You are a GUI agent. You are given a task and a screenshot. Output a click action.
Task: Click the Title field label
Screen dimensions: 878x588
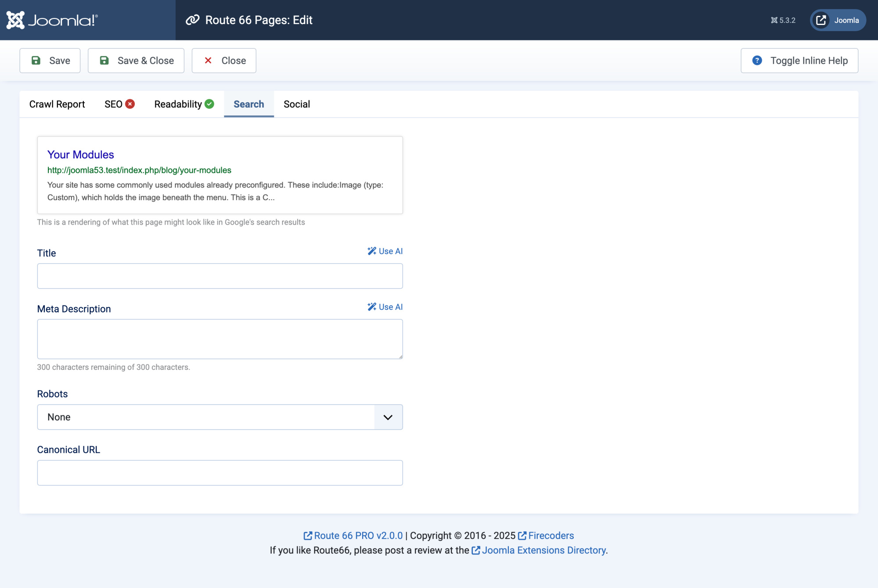click(47, 253)
